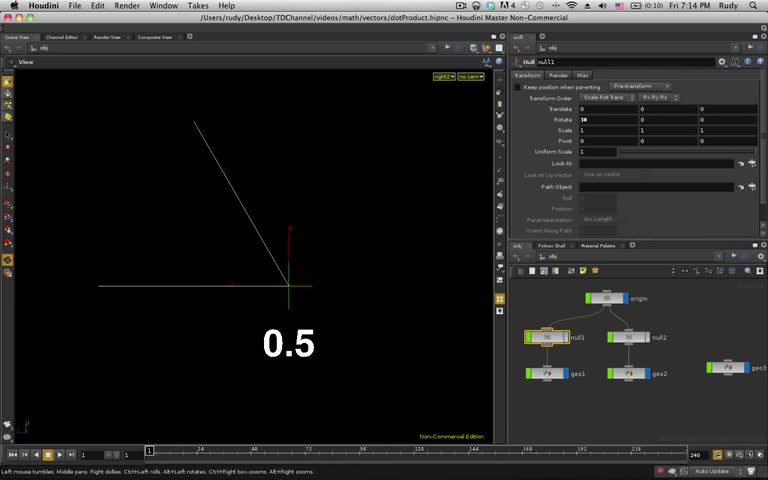Screen dimensions: 768x480
Task: Click the display options icon below grid icon
Action: (500, 311)
